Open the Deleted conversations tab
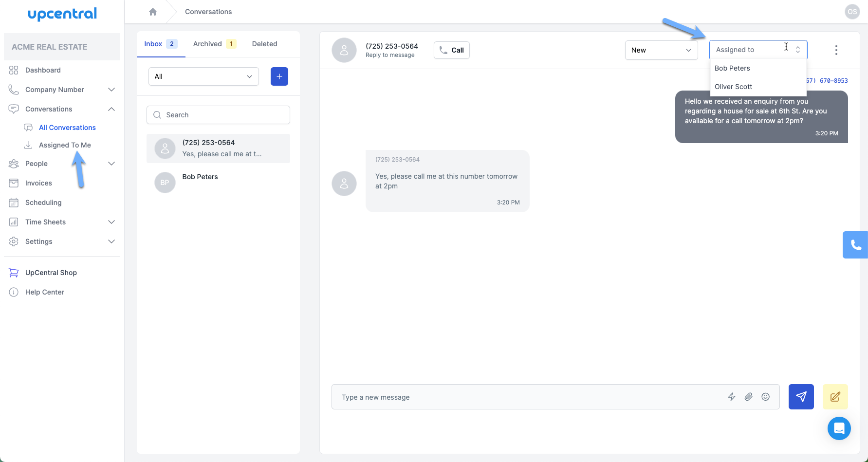 tap(264, 43)
